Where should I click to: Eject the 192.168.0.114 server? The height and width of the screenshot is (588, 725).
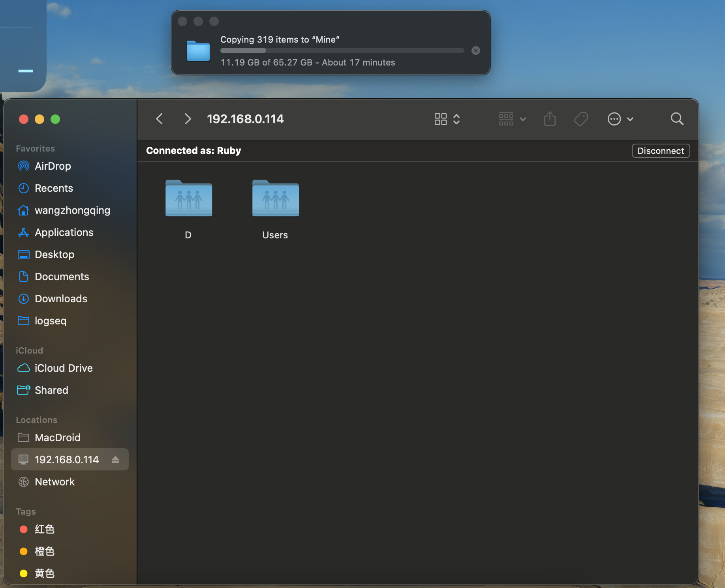click(115, 460)
